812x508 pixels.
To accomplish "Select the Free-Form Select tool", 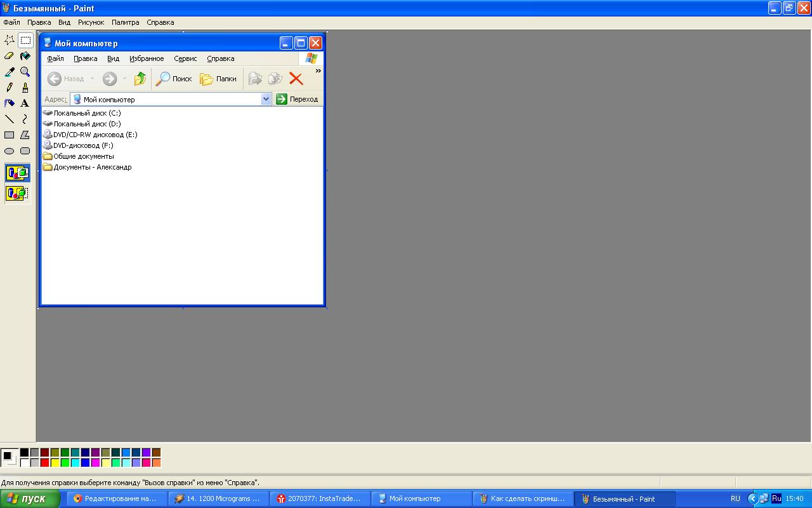I will 10,40.
